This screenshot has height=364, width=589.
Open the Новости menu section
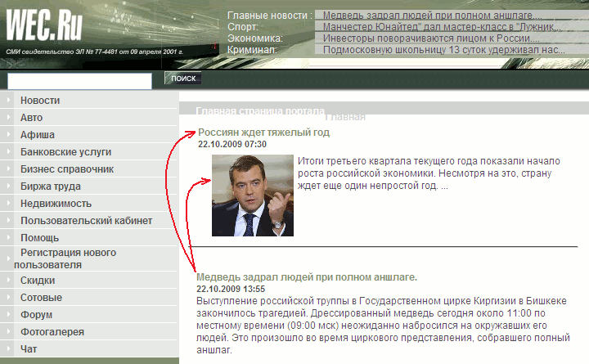point(40,101)
